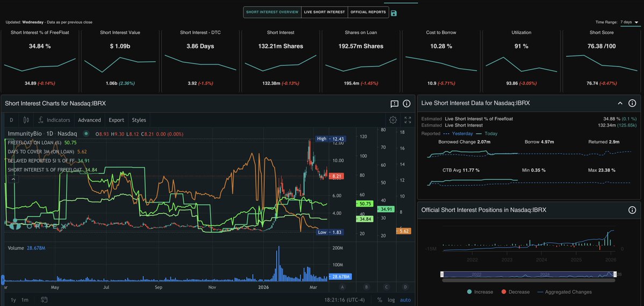Select DELAYED REPORTED SI % OF FF legend
The image size is (644, 306).
point(48,161)
